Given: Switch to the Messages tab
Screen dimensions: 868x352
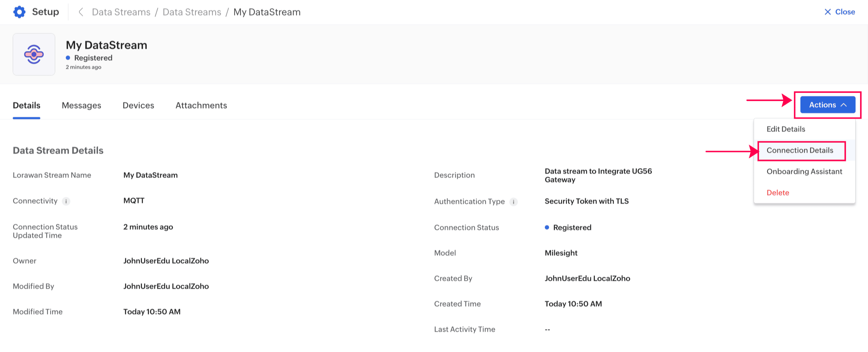Looking at the screenshot, I should point(81,105).
